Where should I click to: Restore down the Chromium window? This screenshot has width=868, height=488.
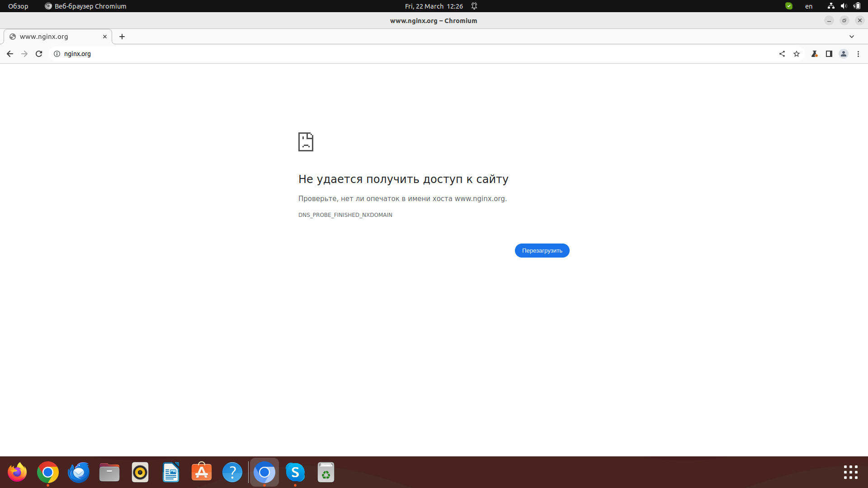pos(844,21)
